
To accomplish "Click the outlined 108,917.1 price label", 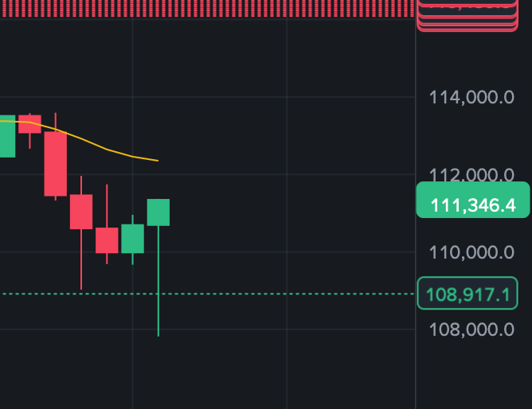I will point(467,294).
